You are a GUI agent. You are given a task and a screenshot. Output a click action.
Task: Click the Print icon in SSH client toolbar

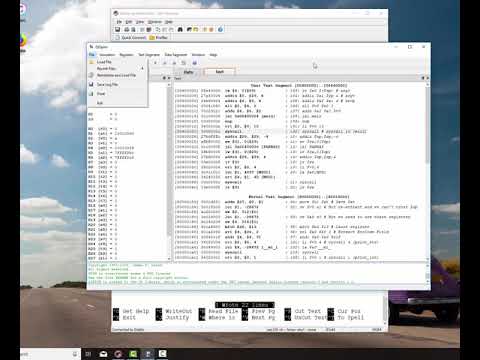pos(126,30)
